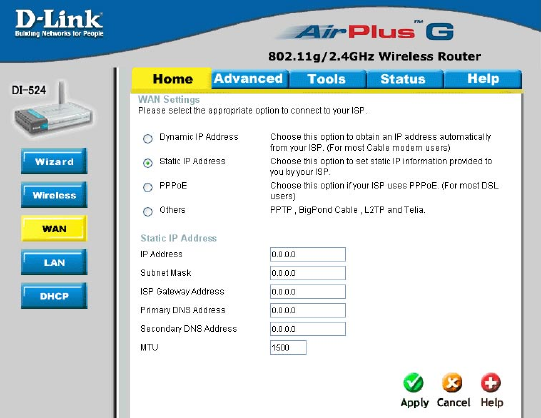541x418 pixels.
Task: Open the Wizard sidebar button
Action: tap(54, 161)
